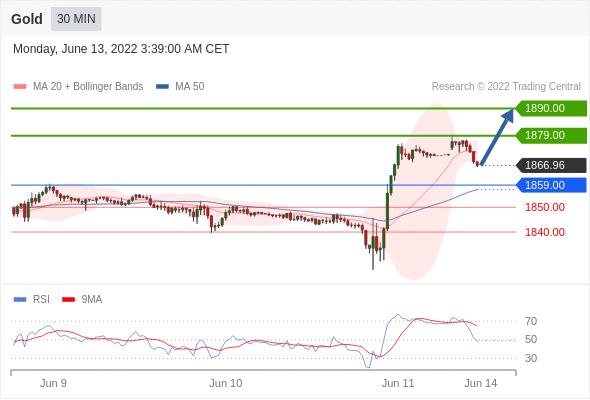
Task: Click the blue MA 50 legend swatch
Action: (x=162, y=87)
